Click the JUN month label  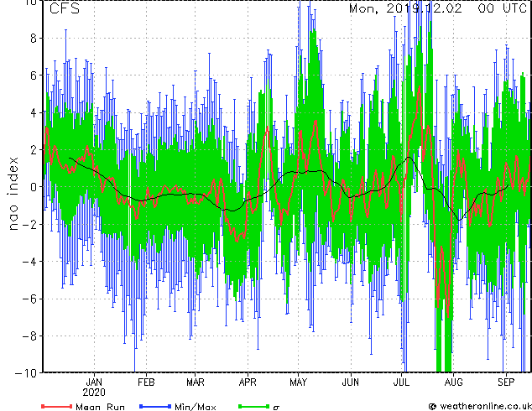coord(351,382)
